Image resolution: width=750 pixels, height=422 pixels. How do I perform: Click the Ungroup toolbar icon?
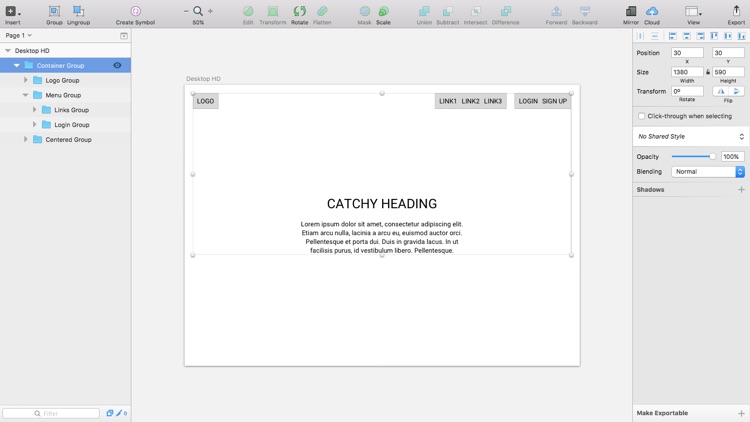tap(78, 11)
